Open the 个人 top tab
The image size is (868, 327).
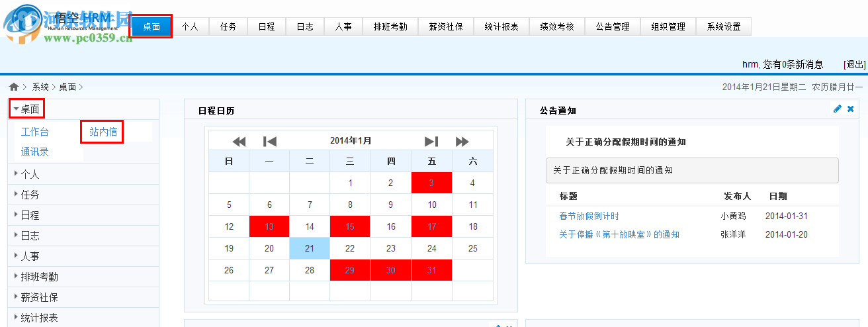[190, 26]
